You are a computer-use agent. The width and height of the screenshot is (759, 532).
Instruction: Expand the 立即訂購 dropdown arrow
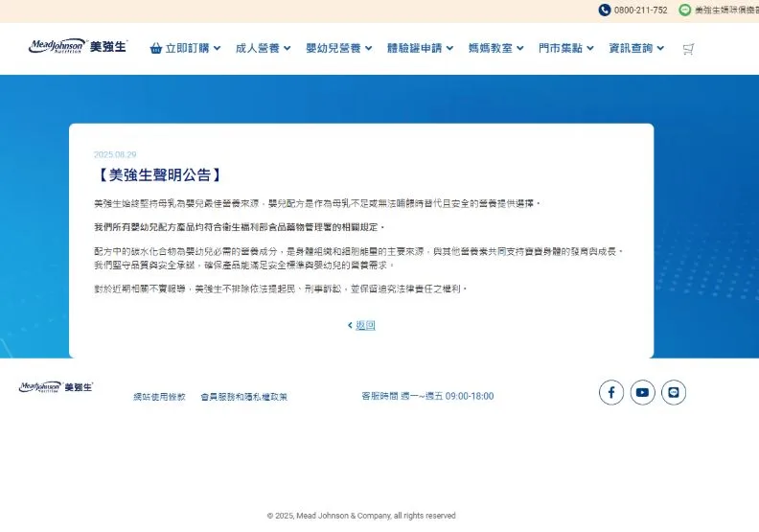pyautogui.click(x=217, y=48)
